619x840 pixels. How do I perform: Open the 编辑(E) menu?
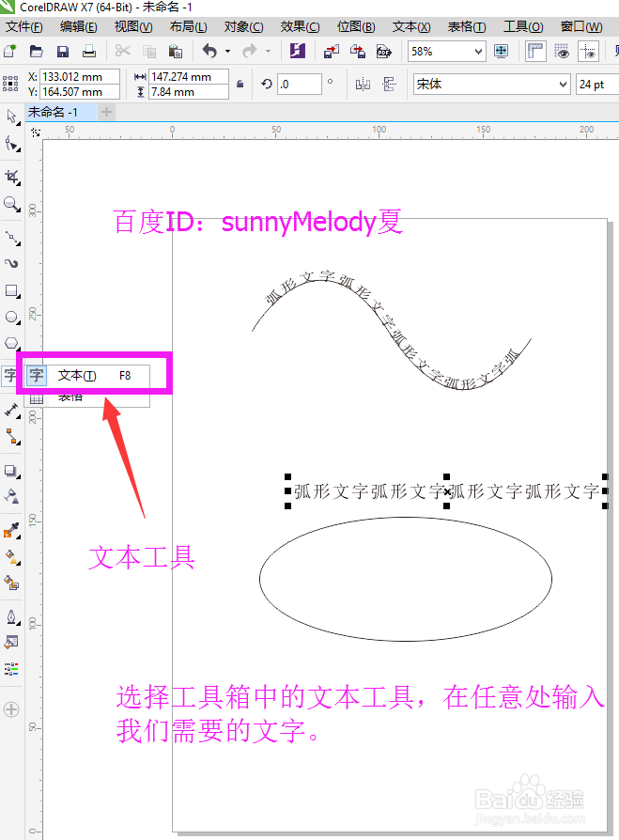click(79, 27)
